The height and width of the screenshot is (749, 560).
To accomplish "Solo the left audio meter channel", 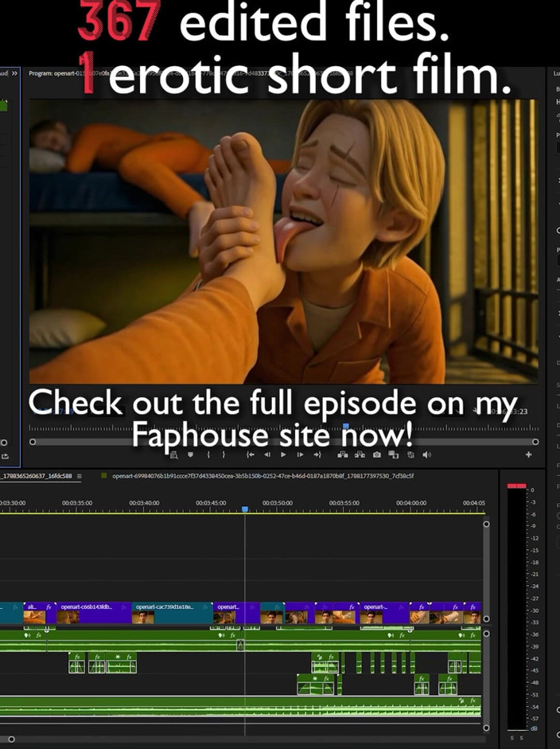I will tap(512, 738).
